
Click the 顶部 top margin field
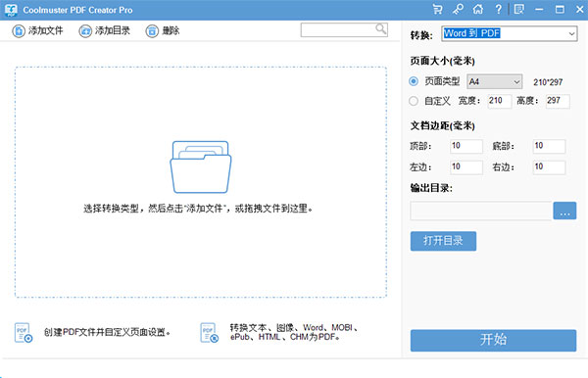point(466,146)
